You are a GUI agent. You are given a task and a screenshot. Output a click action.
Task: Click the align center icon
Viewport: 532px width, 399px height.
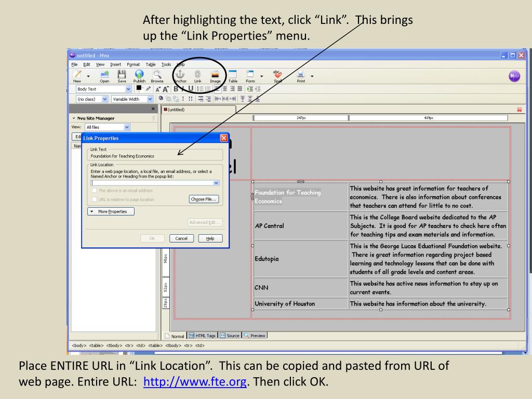point(224,89)
